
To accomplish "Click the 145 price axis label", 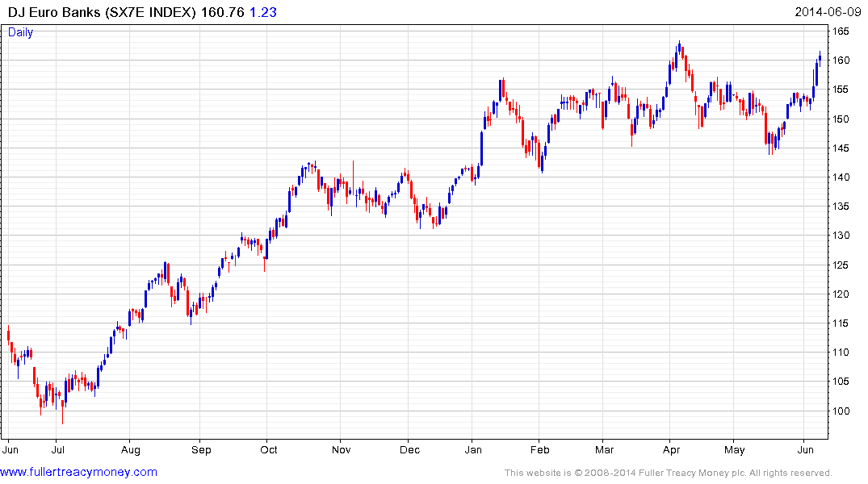I will pos(841,148).
